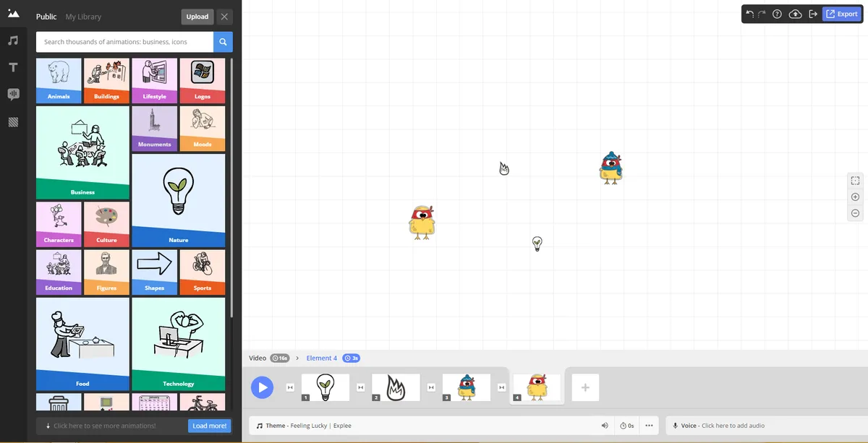Click the fit-to-screen selection icon
Viewport: 868px width, 443px height.
(x=855, y=181)
